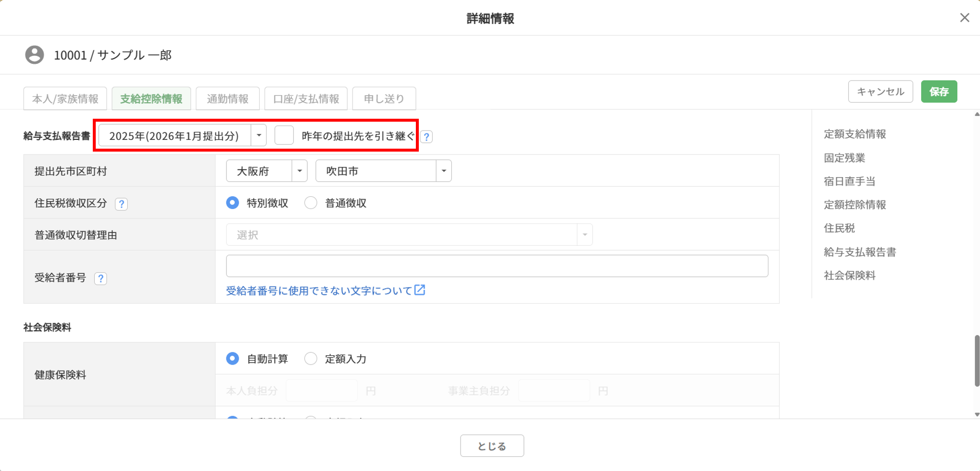
Task: Open 受給者番号に使用できない文字について link
Action: point(319,290)
